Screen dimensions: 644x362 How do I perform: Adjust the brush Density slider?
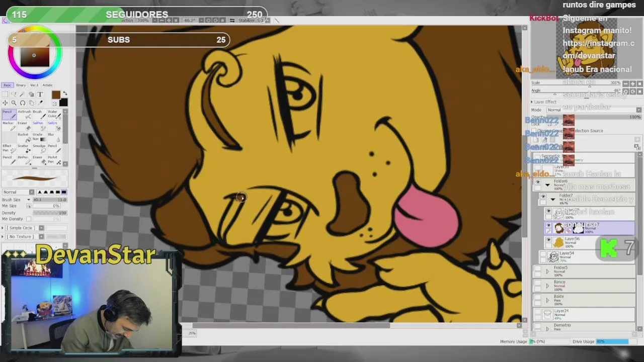click(49, 213)
